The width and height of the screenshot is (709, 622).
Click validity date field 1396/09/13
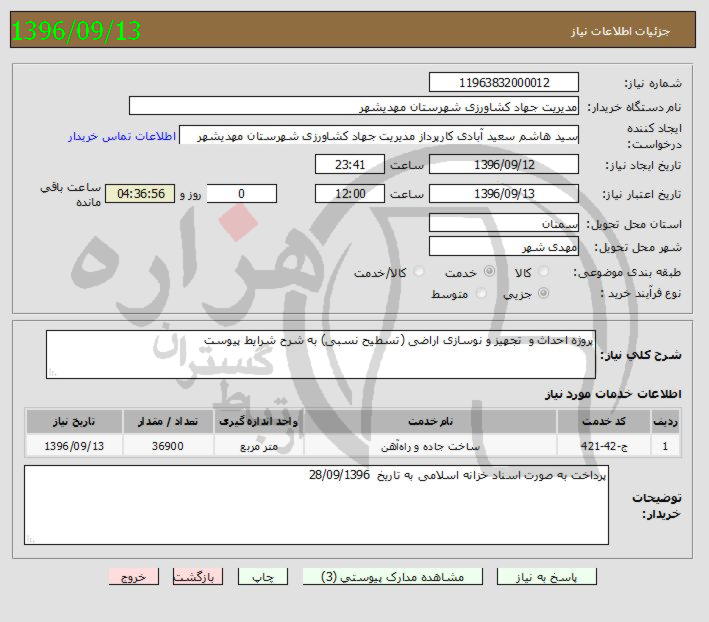(x=504, y=194)
